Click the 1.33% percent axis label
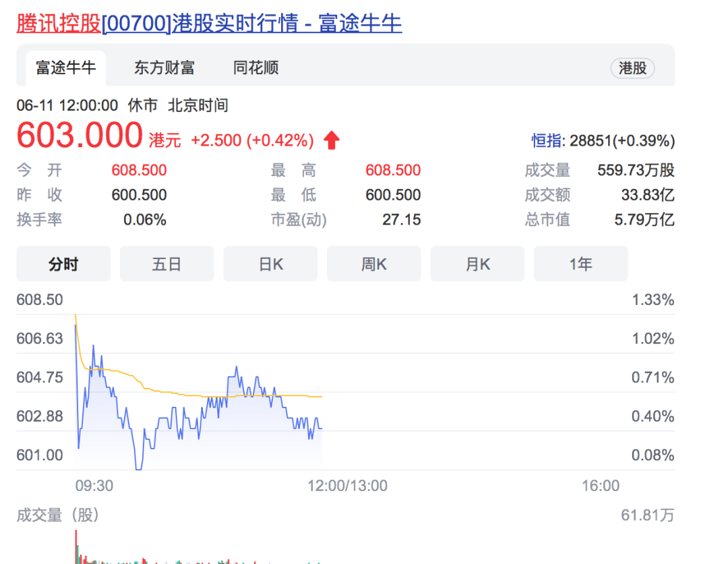The image size is (728, 564). coord(653,300)
